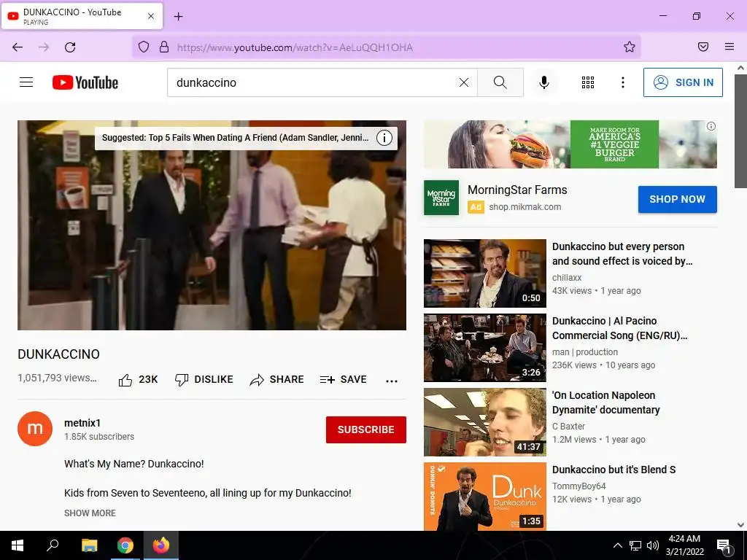Open the shop.mikmak.com ad link
Screen dimensions: 747x560
525,206
